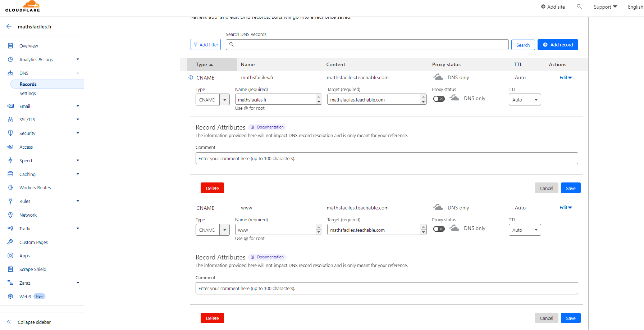This screenshot has height=330, width=644.
Task: Open Documentation link in first Record Attributes
Action: pyautogui.click(x=268, y=127)
